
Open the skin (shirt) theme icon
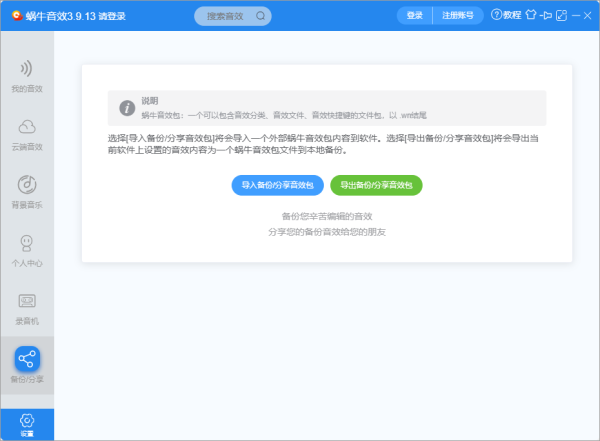pyautogui.click(x=531, y=15)
